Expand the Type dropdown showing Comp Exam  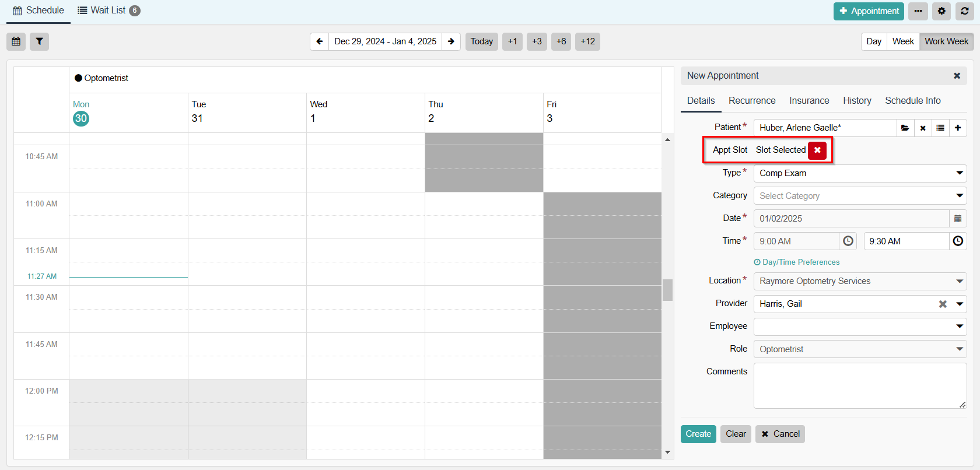point(959,173)
